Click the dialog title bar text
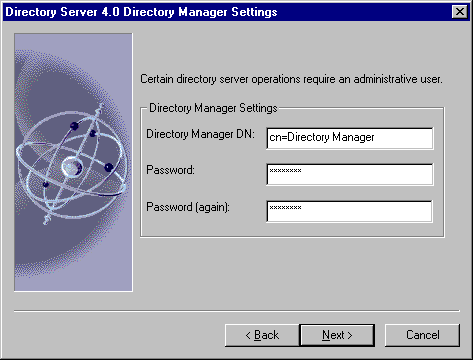473x360 pixels. pyautogui.click(x=141, y=12)
